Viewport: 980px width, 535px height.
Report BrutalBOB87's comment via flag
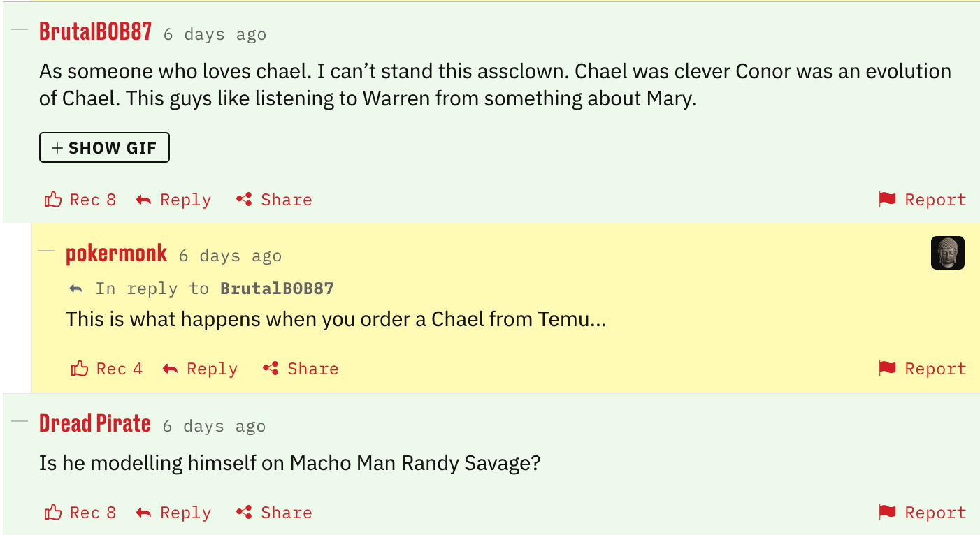coord(922,200)
